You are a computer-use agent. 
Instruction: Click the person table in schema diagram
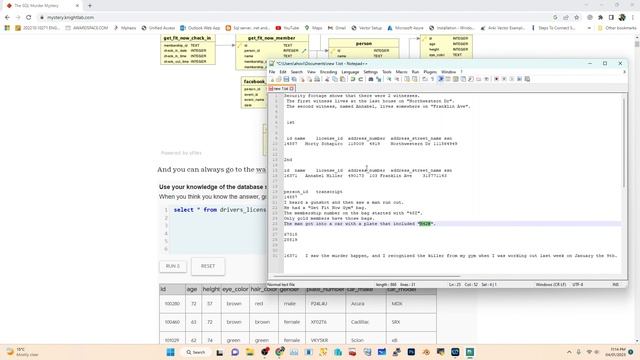(364, 49)
